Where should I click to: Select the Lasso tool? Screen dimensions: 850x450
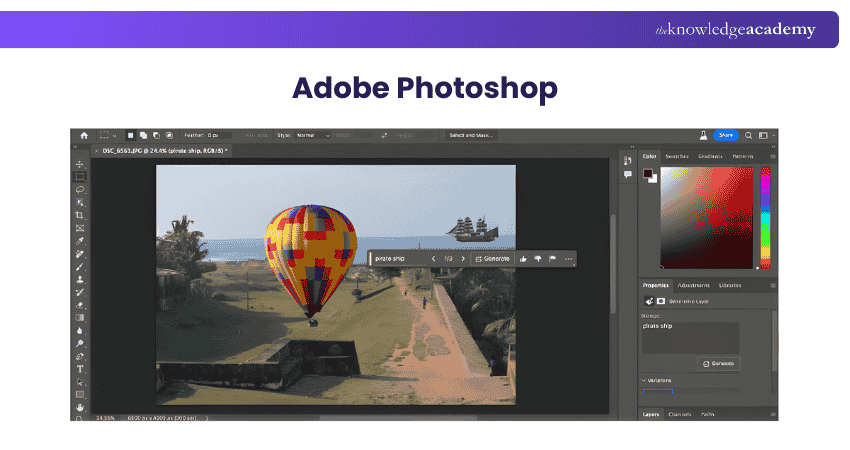[80, 190]
